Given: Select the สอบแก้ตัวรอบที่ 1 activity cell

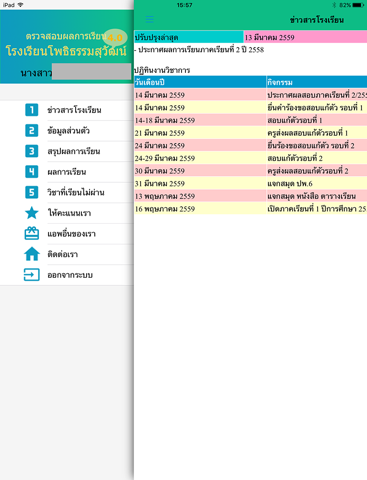Looking at the screenshot, I should pyautogui.click(x=317, y=120).
